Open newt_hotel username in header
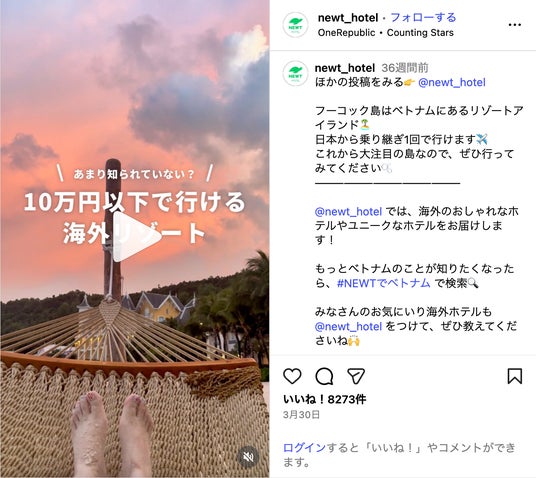Image resolution: width=536 pixels, height=478 pixels. pyautogui.click(x=348, y=18)
